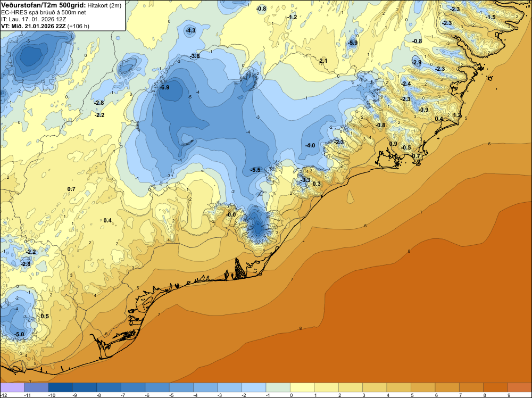532x398 pixels.
Task: Click the 0.5 temperature value
Action: pos(45,316)
